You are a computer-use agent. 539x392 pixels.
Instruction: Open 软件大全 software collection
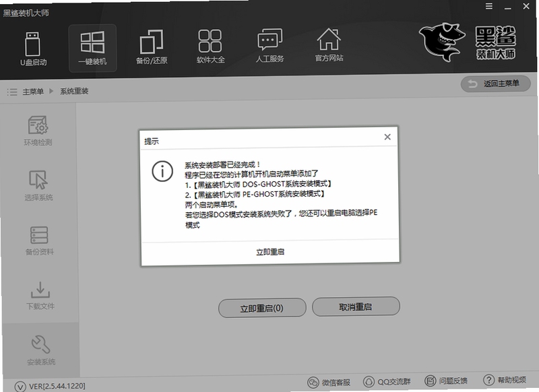point(210,46)
